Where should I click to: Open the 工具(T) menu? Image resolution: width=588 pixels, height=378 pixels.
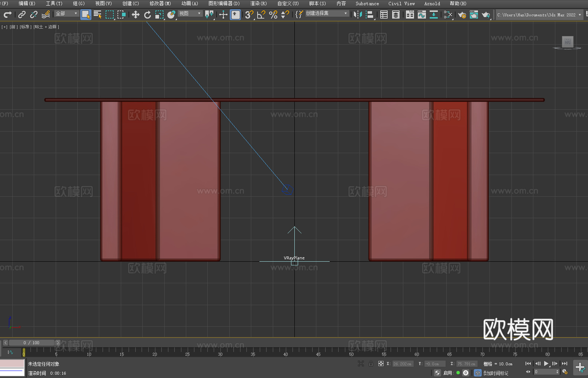54,3
